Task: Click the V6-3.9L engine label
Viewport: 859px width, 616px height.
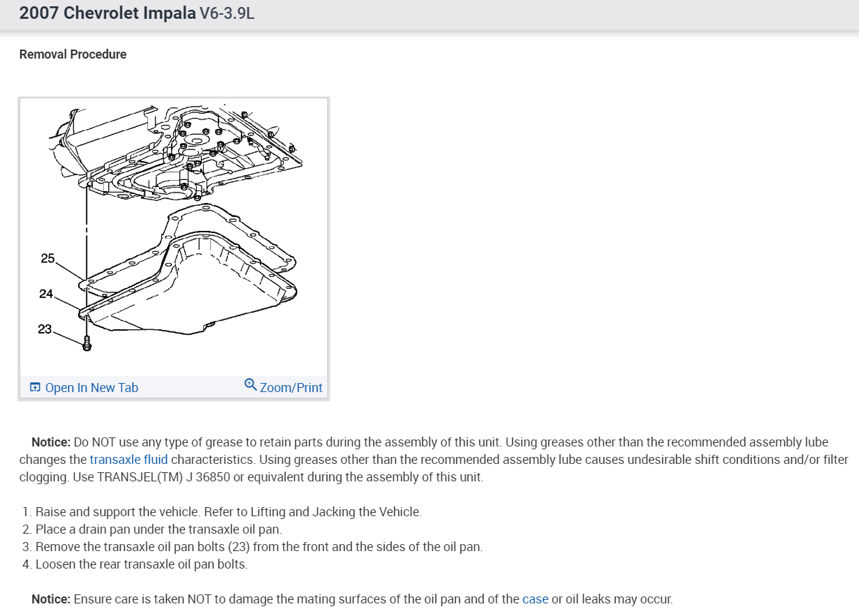Action: [x=227, y=14]
